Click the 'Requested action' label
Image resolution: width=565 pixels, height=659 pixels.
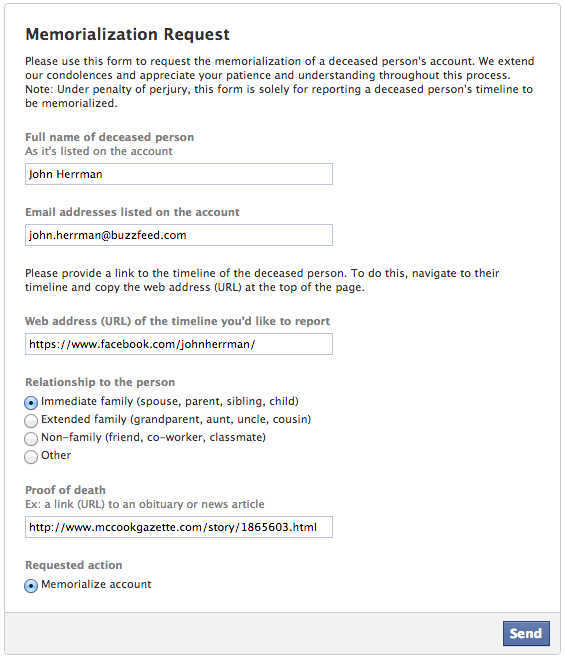[74, 565]
